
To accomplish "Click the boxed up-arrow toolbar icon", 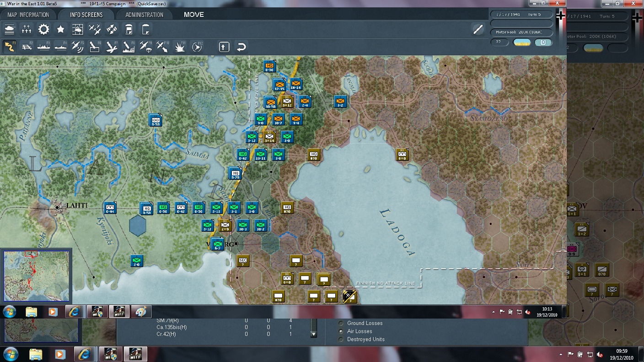I will coord(224,47).
